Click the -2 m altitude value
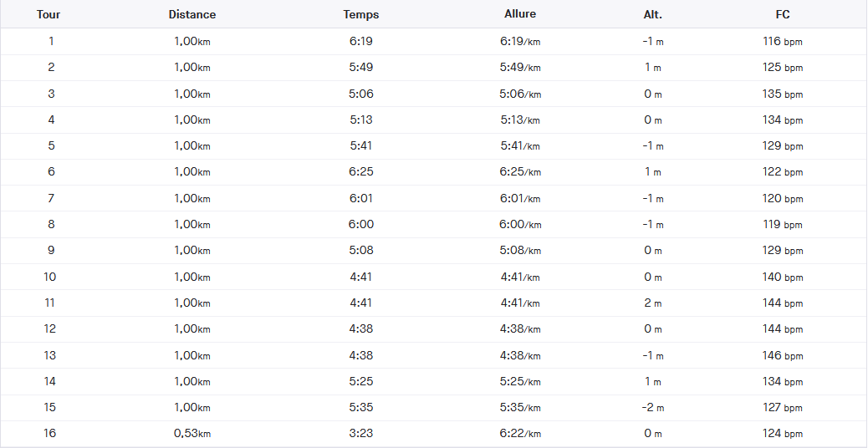The height and width of the screenshot is (448, 868). tap(652, 407)
